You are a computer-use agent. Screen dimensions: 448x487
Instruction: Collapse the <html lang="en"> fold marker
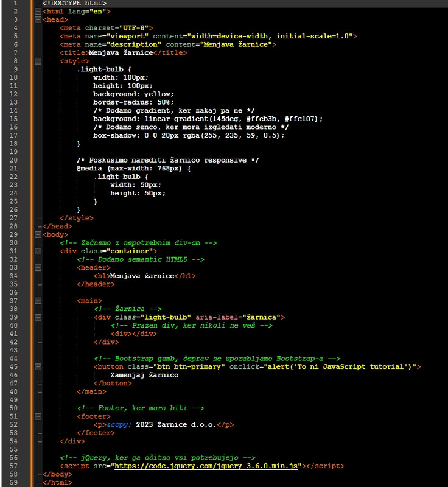[x=38, y=12]
